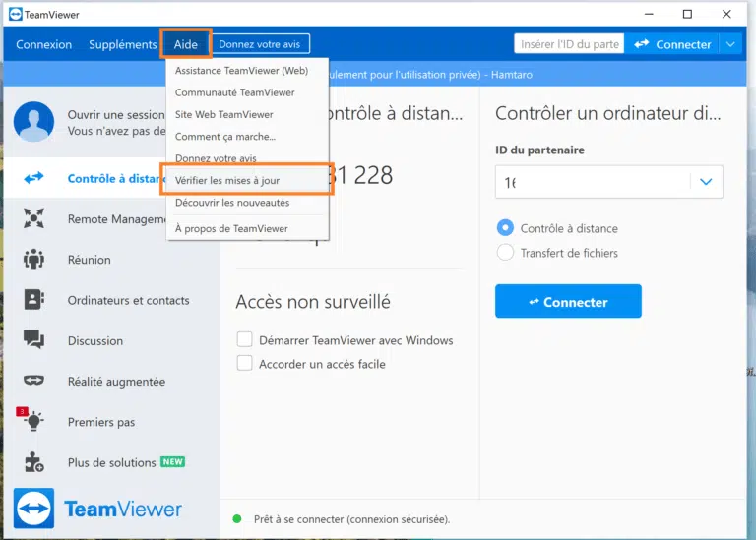Click the NEW badge beside Plus de solutions
756x540 pixels.
coord(172,462)
